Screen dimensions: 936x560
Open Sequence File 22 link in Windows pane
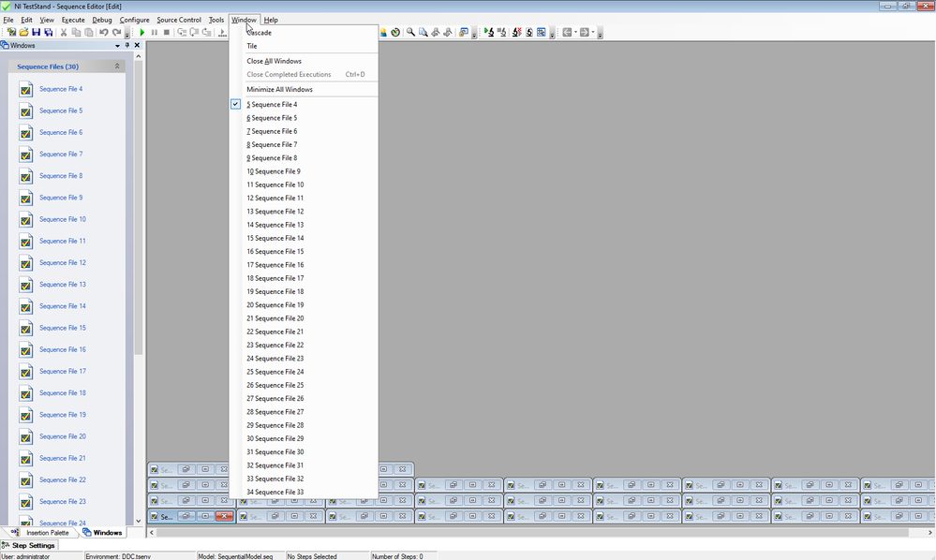(63, 479)
